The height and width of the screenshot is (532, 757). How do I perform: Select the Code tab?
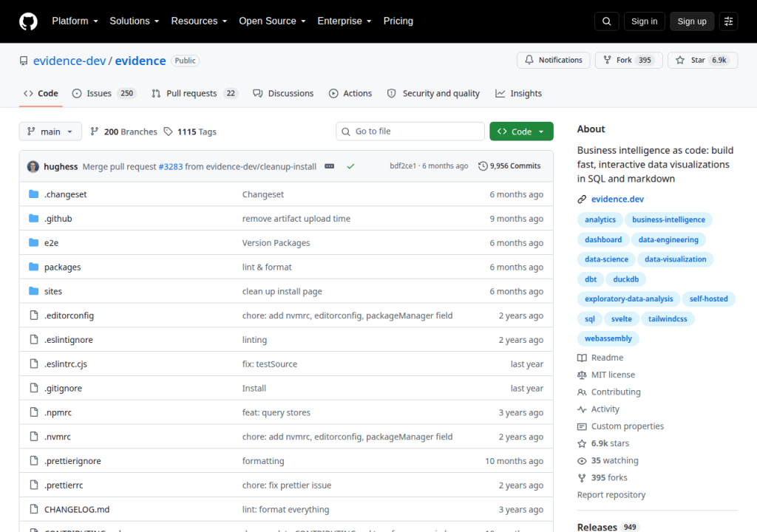[41, 93]
